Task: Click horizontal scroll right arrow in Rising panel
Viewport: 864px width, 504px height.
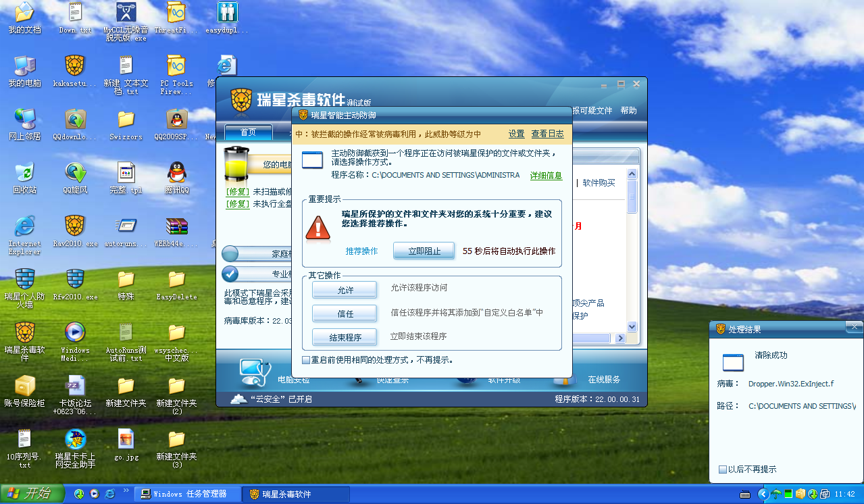Action: tap(619, 338)
